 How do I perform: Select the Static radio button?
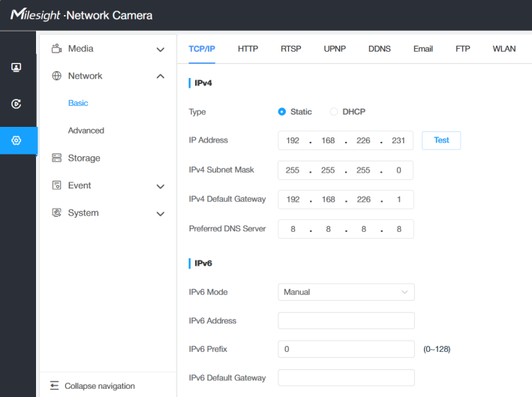tap(281, 112)
